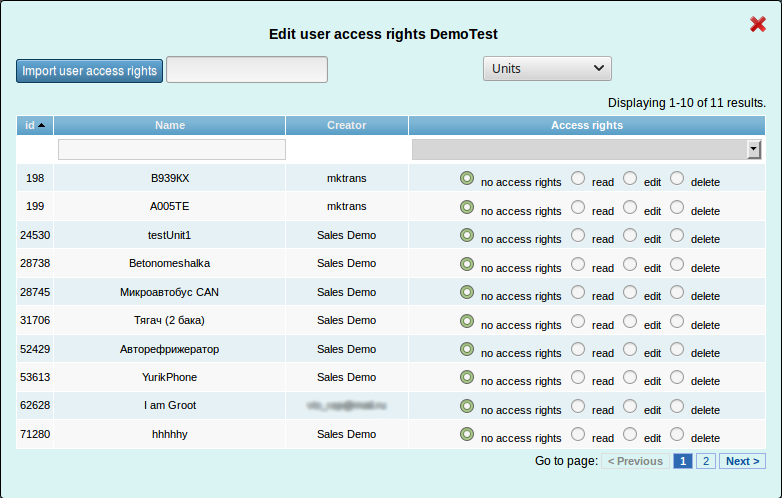The height and width of the screenshot is (498, 782).
Task: Select delete access for hhhhhy
Action: [x=677, y=435]
